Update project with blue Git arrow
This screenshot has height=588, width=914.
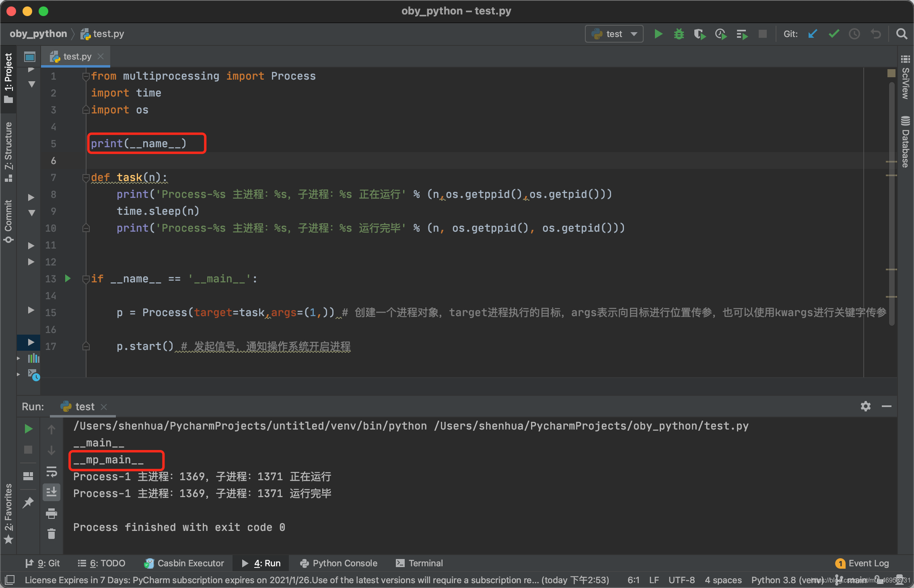point(813,34)
